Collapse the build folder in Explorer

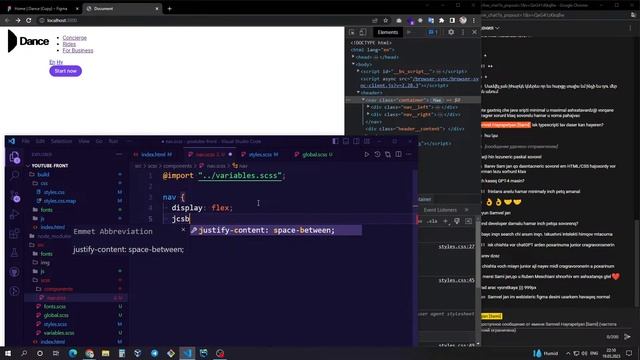[43, 174]
